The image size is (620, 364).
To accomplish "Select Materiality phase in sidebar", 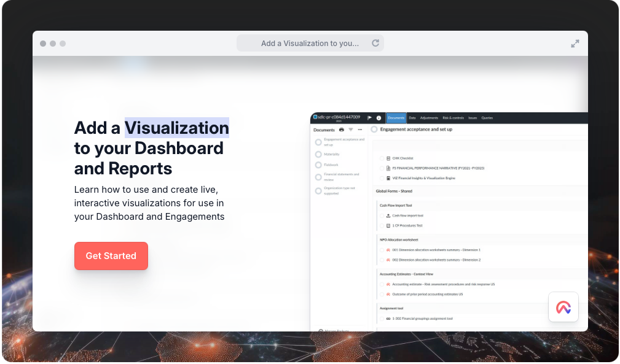I will [332, 154].
